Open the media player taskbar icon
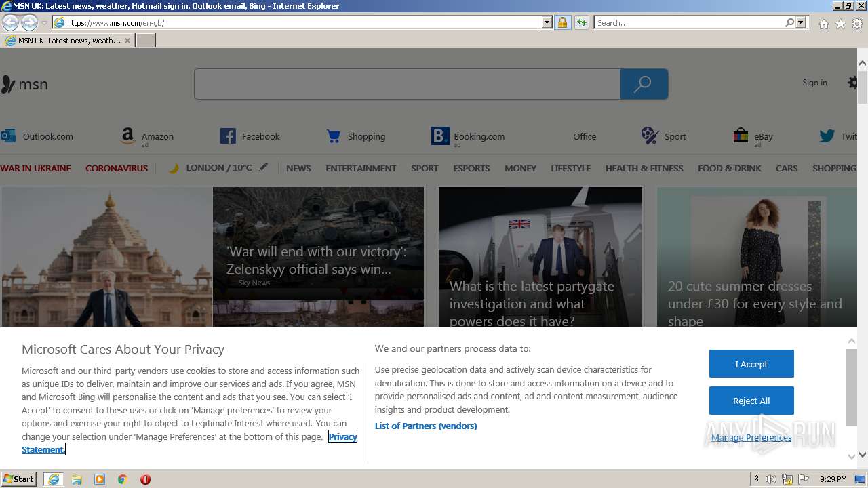Image resolution: width=868 pixels, height=488 pixels. 100,479
